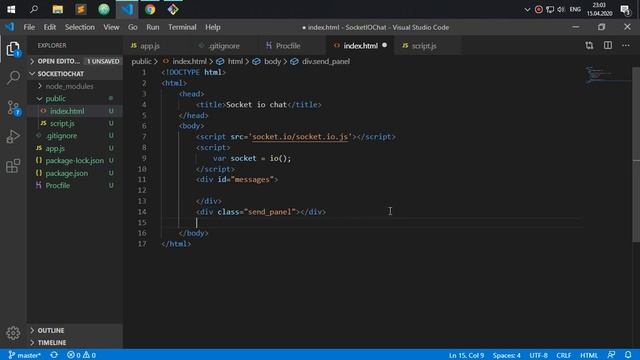
Task: Open the Explorer view in activity bar
Action: pos(13,49)
